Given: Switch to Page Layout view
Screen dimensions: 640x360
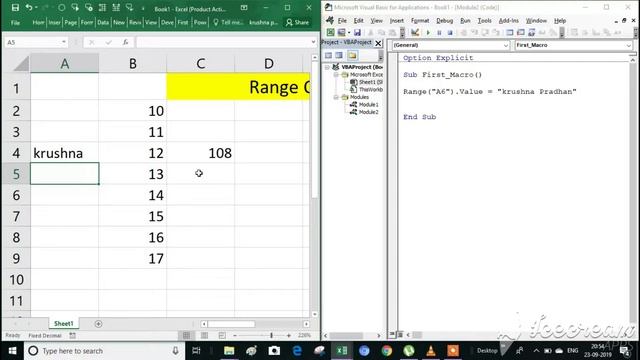Looking at the screenshot, I should pyautogui.click(x=204, y=336).
